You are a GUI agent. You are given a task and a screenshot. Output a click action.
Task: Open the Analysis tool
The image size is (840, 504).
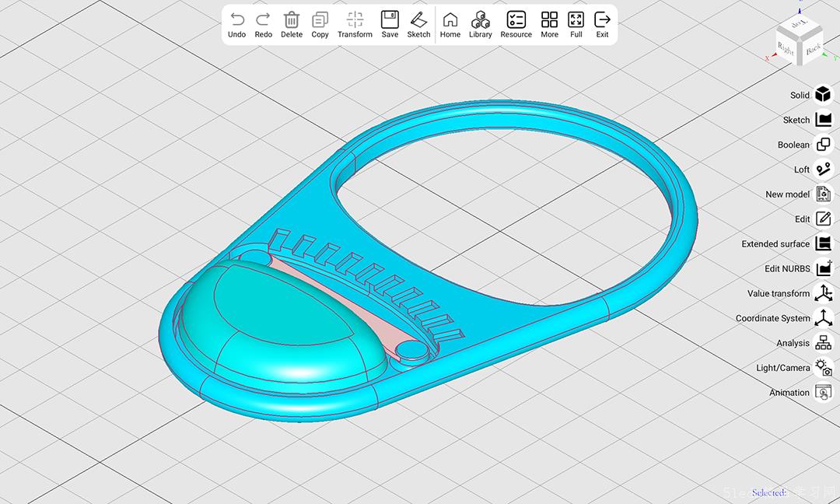tap(823, 343)
